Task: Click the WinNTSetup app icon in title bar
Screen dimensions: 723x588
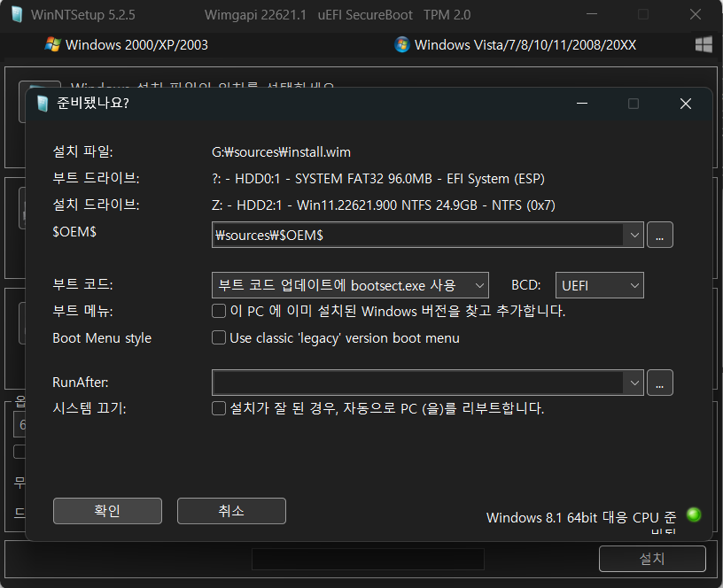Action: [x=17, y=15]
